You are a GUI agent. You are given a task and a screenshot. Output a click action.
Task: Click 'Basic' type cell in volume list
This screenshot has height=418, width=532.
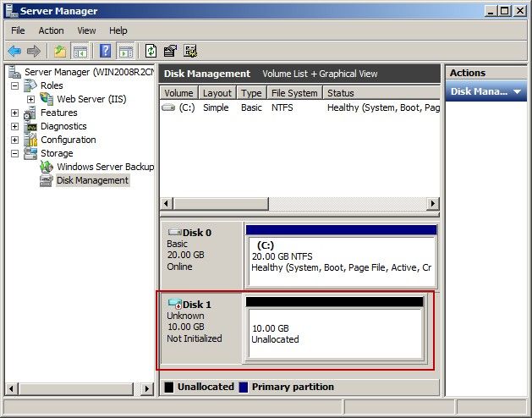251,107
